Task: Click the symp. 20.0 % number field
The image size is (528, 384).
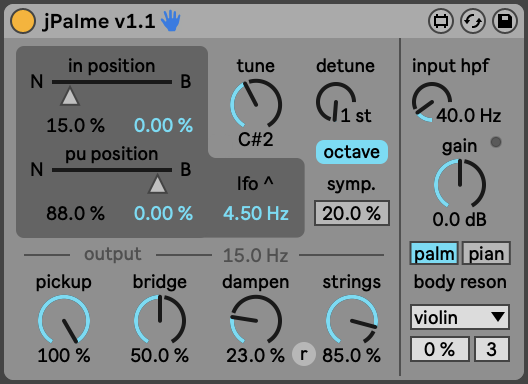Action: point(352,213)
